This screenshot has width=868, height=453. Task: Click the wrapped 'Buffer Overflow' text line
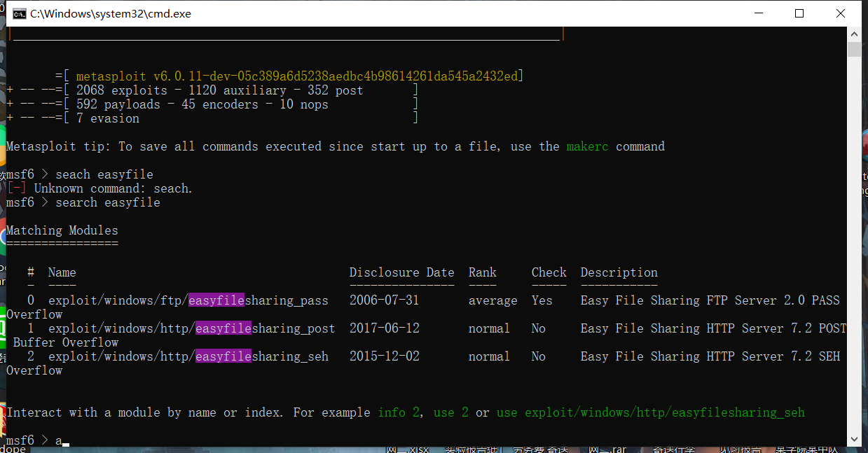66,342
